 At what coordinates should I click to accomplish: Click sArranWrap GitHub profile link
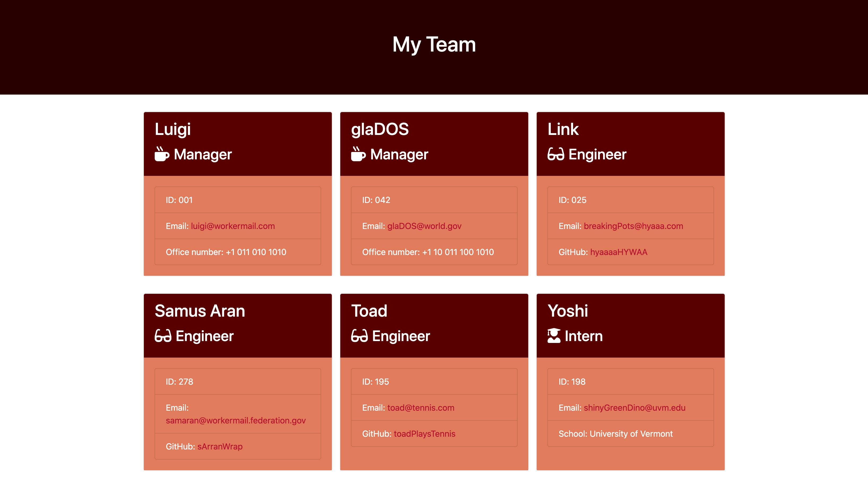(220, 445)
